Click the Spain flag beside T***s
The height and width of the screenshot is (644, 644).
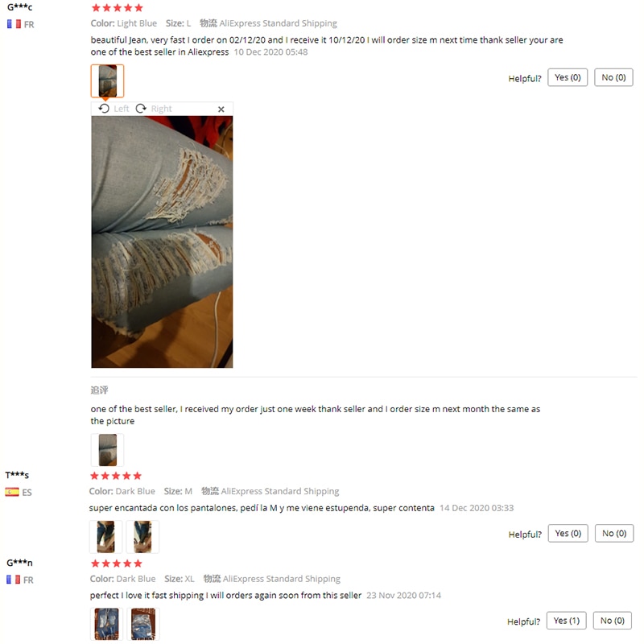[12, 492]
